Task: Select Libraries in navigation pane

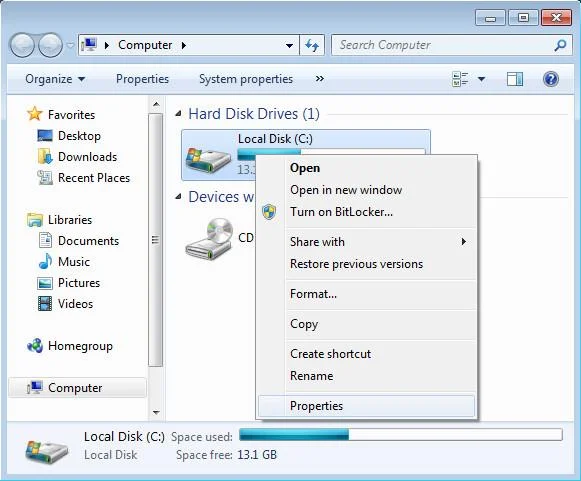Action: tap(70, 219)
